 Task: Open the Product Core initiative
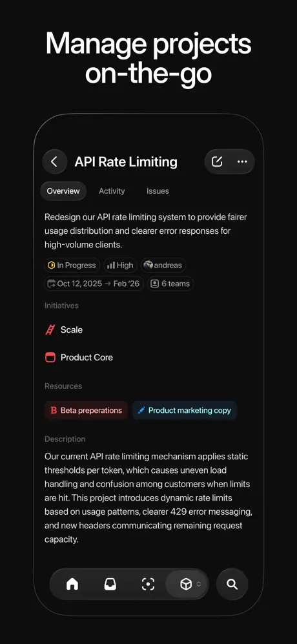(x=79, y=357)
